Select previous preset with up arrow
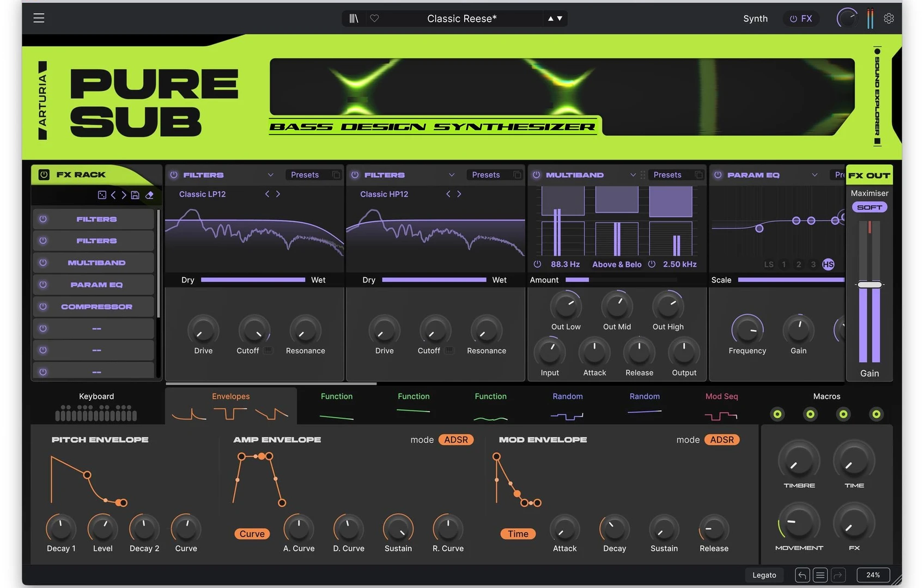 tap(551, 19)
